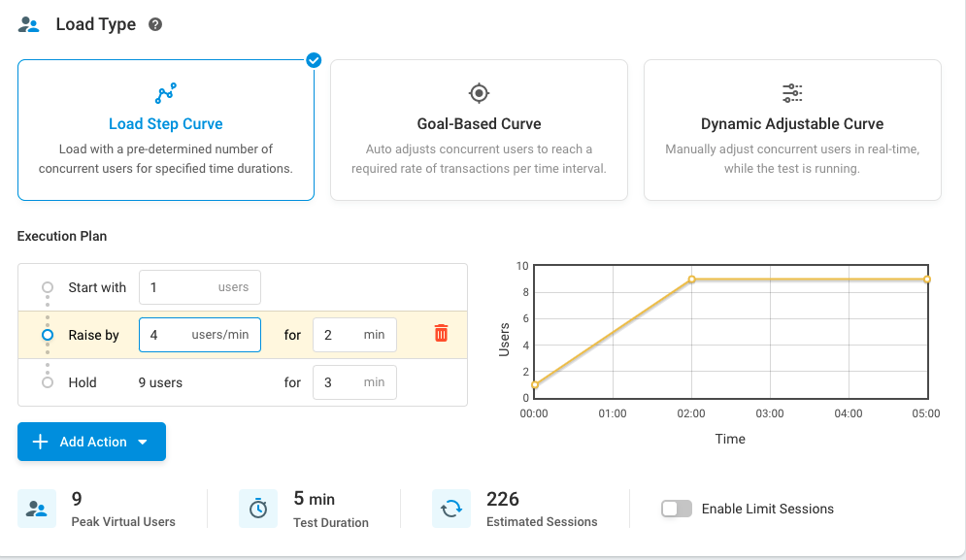Open the Add Action dropdown arrow

(x=143, y=442)
